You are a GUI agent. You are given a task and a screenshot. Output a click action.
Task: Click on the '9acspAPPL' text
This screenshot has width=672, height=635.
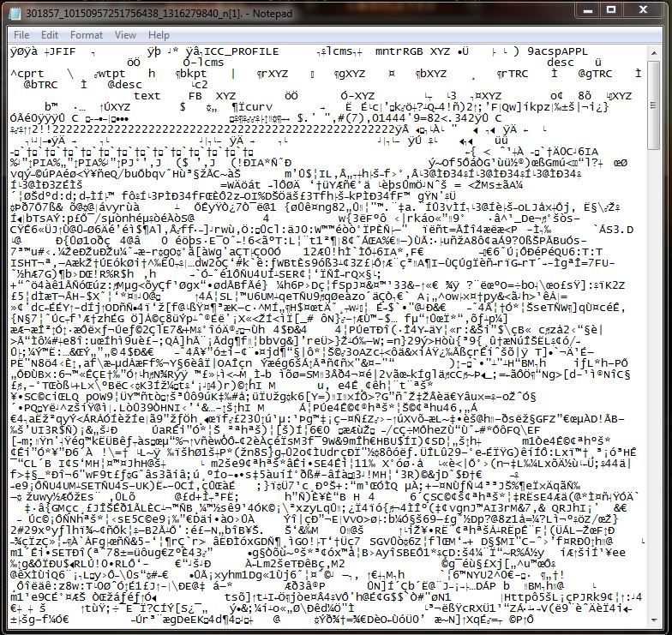tap(557, 51)
